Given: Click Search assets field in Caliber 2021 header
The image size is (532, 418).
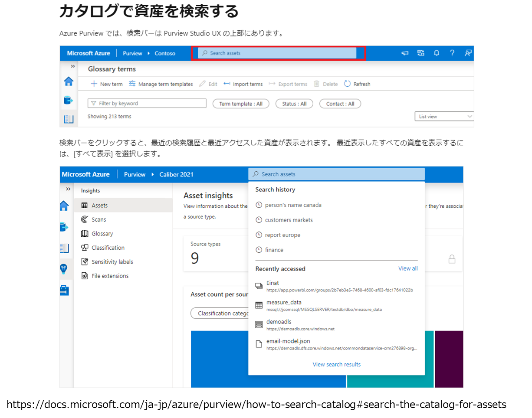Looking at the screenshot, I should pos(336,174).
